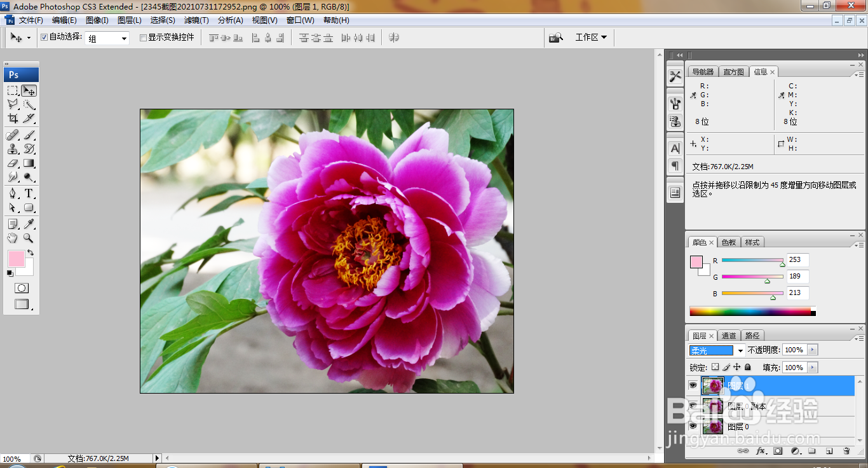This screenshot has height=468, width=868.
Task: Select the Eyedropper tool
Action: pyautogui.click(x=29, y=224)
